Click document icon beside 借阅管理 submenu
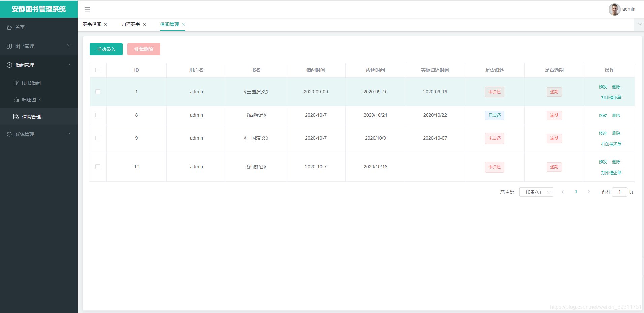Screen dimensions: 644x313 (x=16, y=117)
